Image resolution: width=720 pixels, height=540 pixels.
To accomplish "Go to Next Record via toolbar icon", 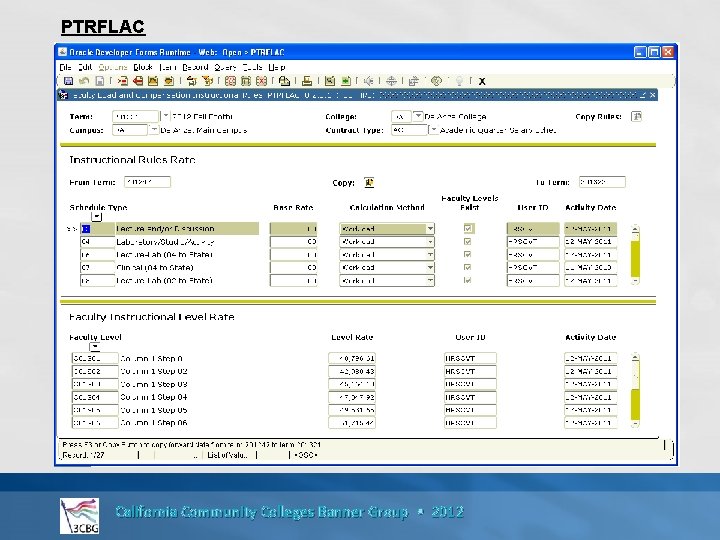I will (169, 81).
